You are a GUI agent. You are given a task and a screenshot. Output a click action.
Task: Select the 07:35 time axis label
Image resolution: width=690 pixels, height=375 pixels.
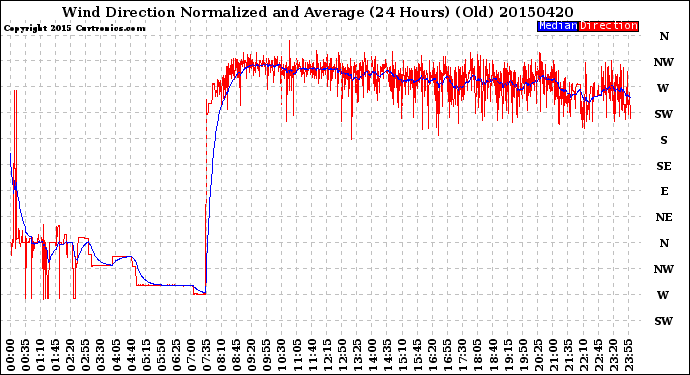coord(206,355)
